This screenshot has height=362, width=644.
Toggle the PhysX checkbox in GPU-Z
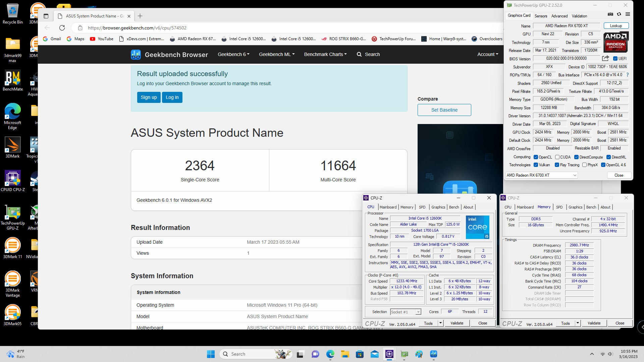coord(584,165)
